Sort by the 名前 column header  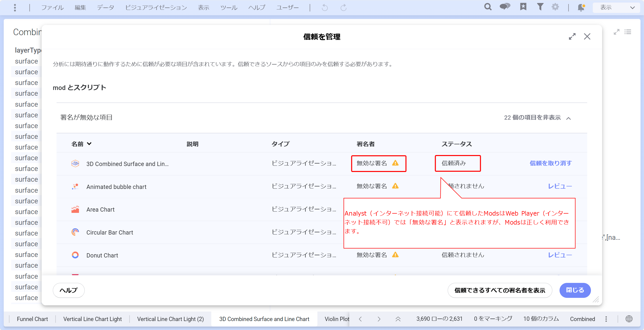(x=81, y=144)
